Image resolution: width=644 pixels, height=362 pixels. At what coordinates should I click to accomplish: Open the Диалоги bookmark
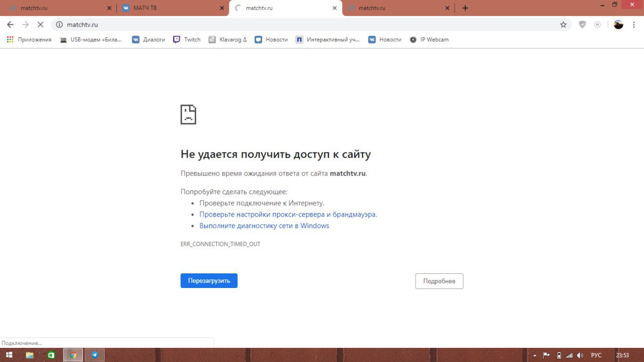[x=148, y=39]
